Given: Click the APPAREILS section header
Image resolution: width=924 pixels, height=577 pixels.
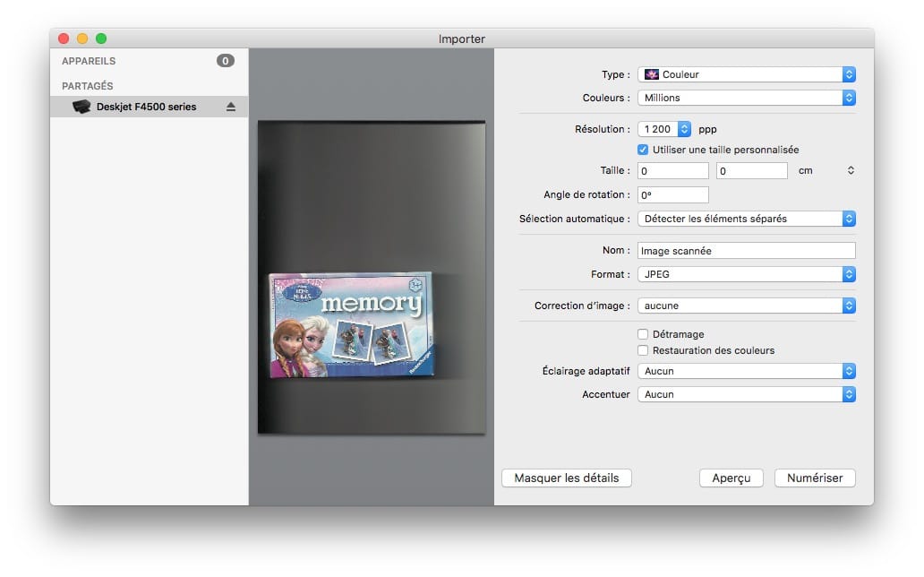Looking at the screenshot, I should tap(89, 61).
